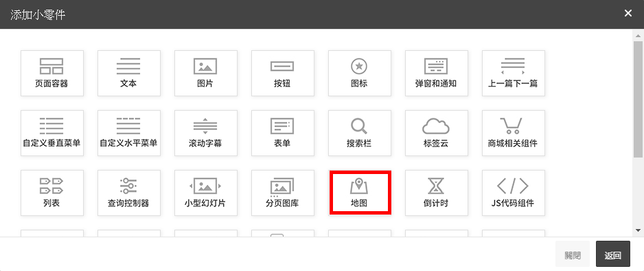Select the 倒计时 hourglass widget
644x271 pixels.
(437, 193)
